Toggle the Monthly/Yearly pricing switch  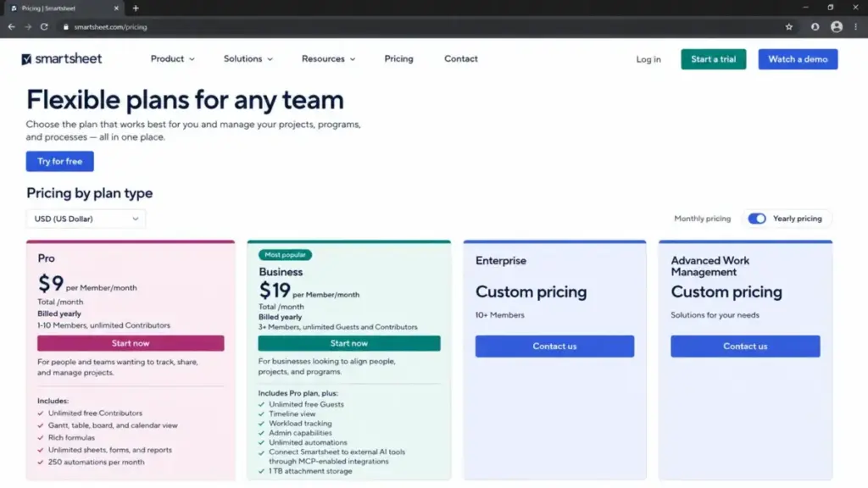coord(757,219)
